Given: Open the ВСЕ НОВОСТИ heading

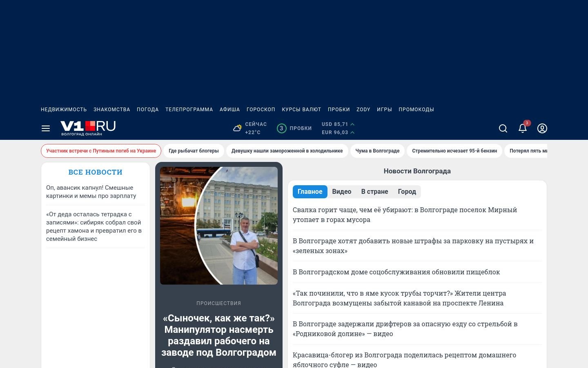Looking at the screenshot, I should coord(96,172).
